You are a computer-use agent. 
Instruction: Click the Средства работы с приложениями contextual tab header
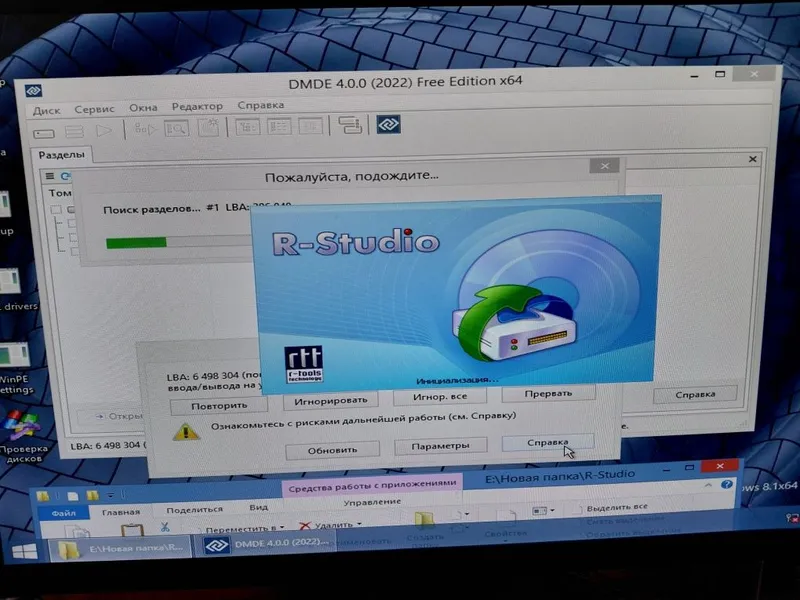click(x=372, y=485)
